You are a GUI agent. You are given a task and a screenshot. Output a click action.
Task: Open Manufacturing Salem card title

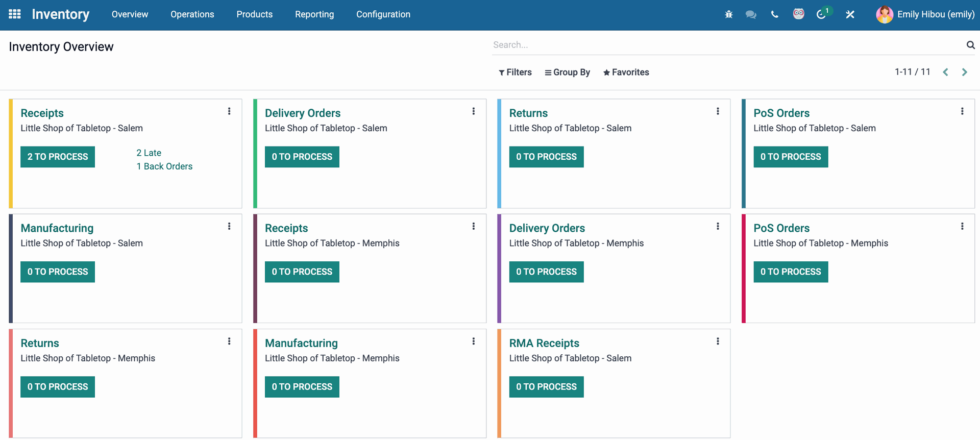click(57, 228)
